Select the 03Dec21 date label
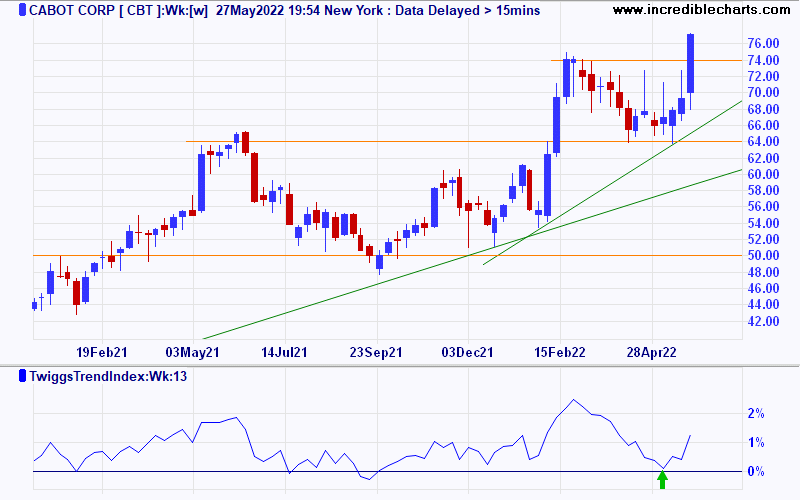The height and width of the screenshot is (500, 800). [467, 352]
